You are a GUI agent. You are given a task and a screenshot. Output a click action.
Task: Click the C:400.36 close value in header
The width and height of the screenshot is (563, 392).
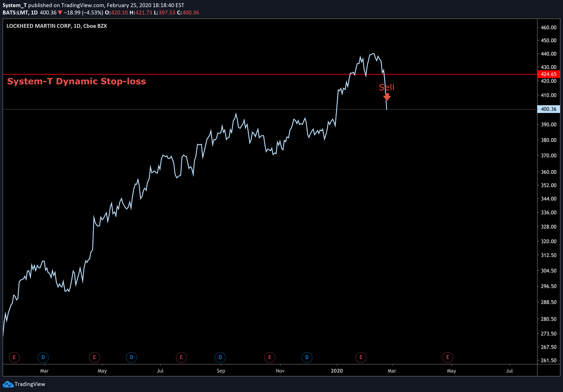pyautogui.click(x=188, y=13)
